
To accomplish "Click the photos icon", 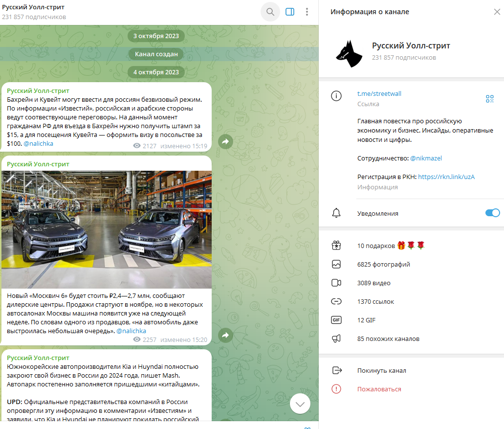I will [x=336, y=264].
